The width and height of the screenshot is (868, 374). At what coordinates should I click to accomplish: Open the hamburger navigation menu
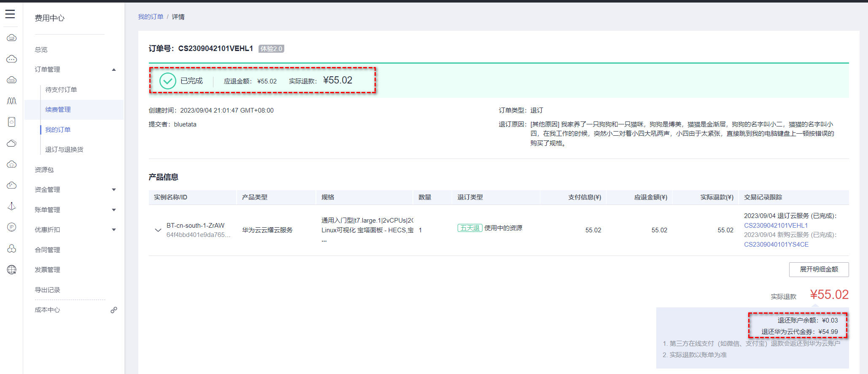point(10,14)
